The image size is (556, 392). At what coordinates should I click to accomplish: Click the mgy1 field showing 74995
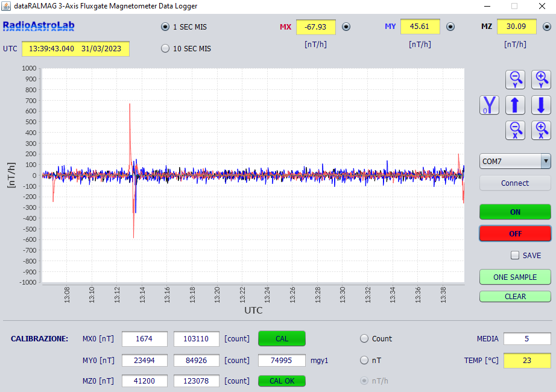pyautogui.click(x=282, y=360)
